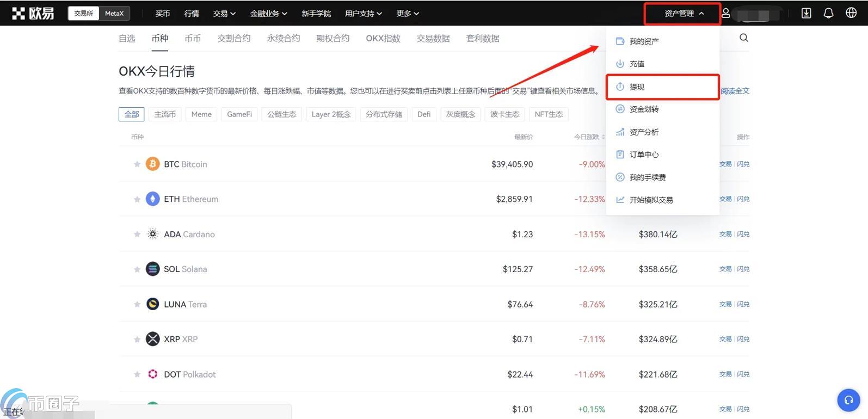Screen dimensions: 868x419
Task: Collapse the 资产管理 dropdown
Action: [x=684, y=14]
